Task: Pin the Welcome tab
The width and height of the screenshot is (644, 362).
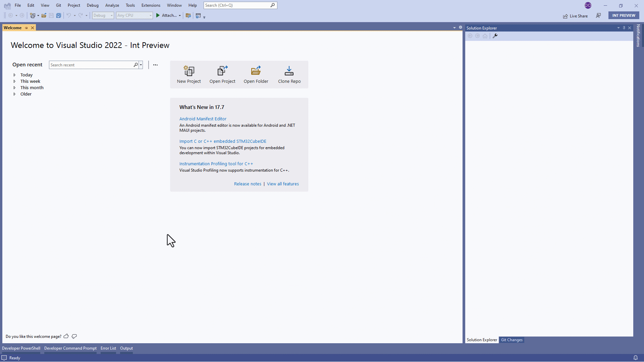Action: [x=26, y=27]
